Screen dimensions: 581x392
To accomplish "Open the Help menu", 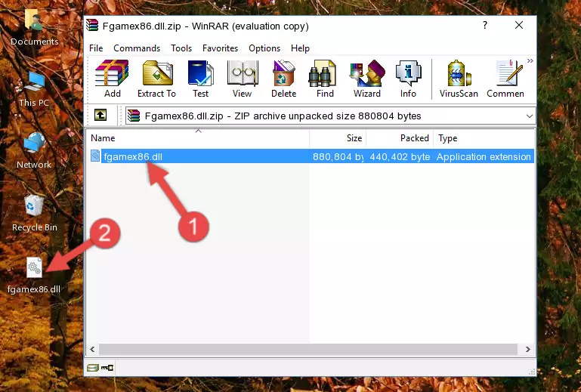I will (300, 48).
